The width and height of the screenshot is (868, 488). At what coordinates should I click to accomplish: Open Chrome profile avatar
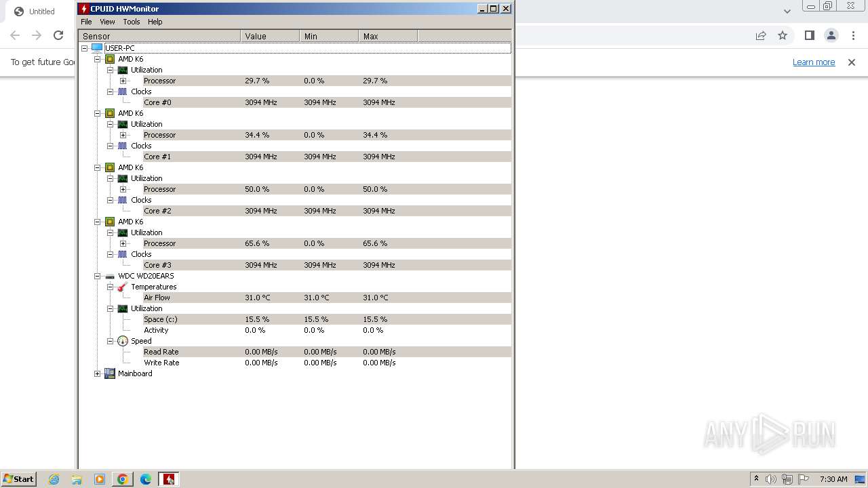pyautogui.click(x=831, y=35)
